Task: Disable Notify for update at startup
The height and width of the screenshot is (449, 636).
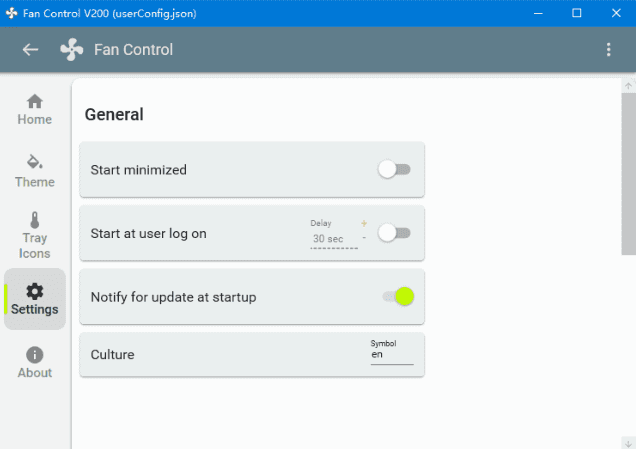Action: click(x=397, y=296)
